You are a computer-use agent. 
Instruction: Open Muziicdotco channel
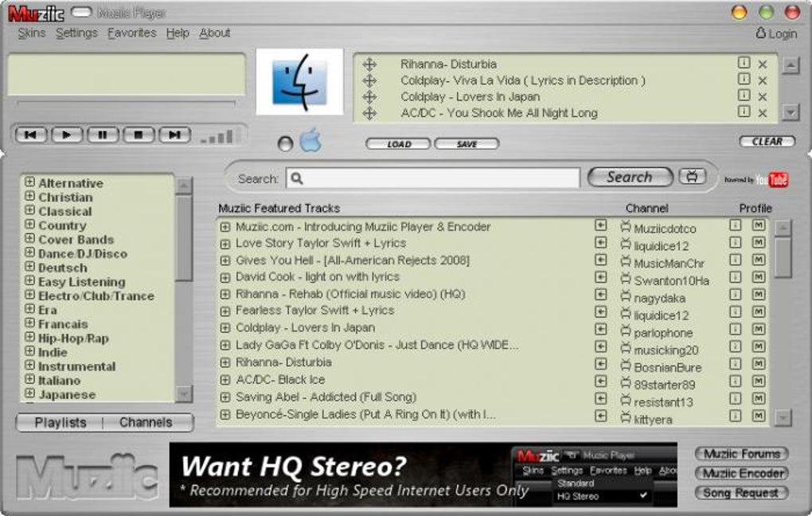coord(658,229)
